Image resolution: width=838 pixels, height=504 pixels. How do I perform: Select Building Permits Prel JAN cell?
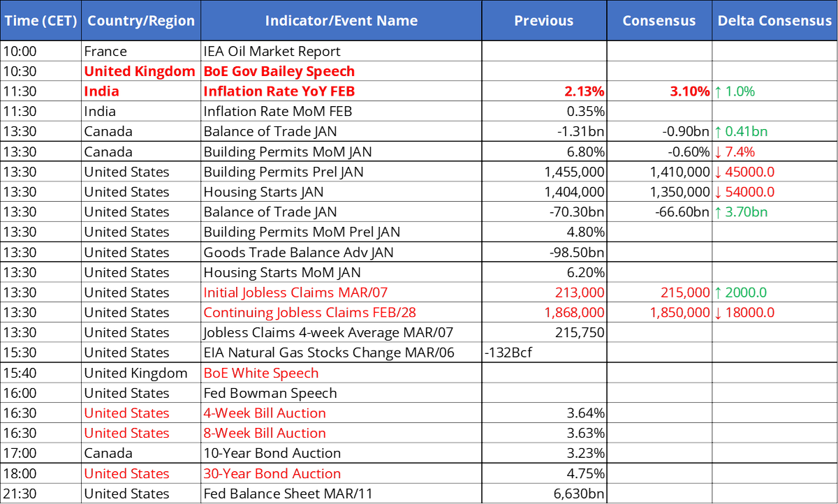click(x=341, y=172)
